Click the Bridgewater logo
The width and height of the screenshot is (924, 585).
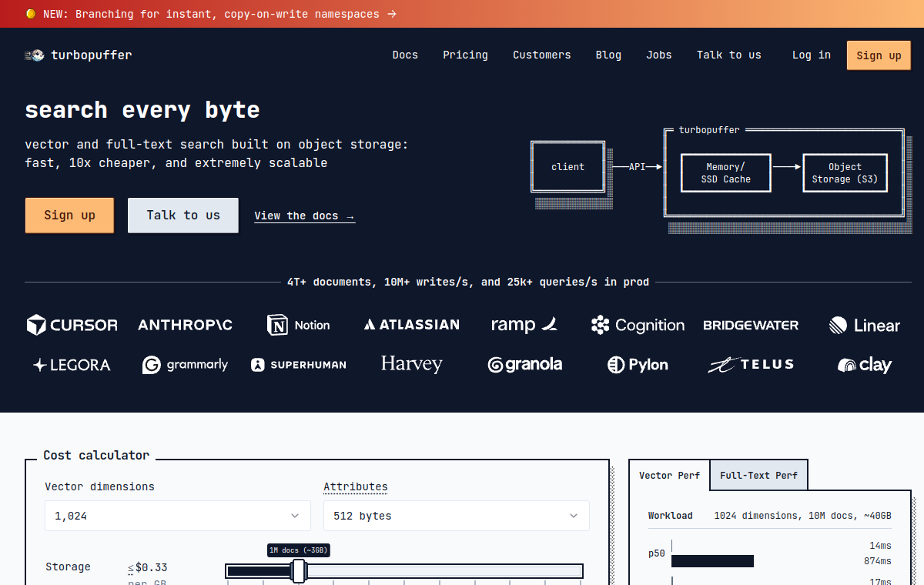pyautogui.click(x=751, y=325)
